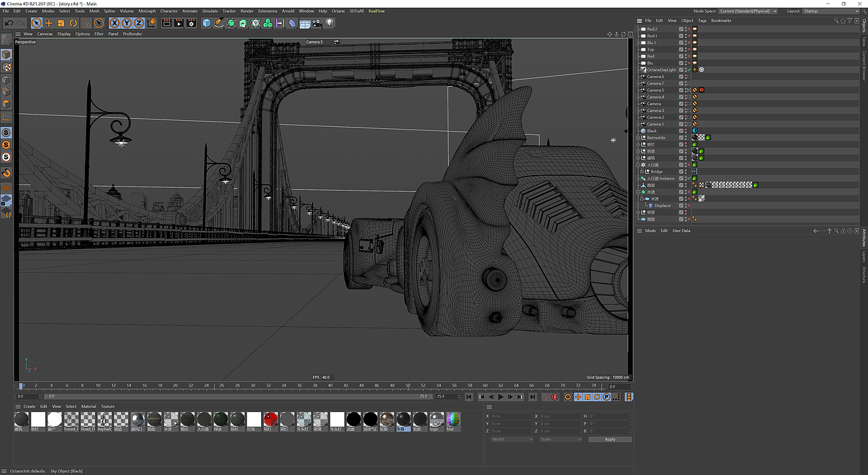The image size is (868, 475).
Task: Click the Coordinate System icon
Action: (151, 23)
